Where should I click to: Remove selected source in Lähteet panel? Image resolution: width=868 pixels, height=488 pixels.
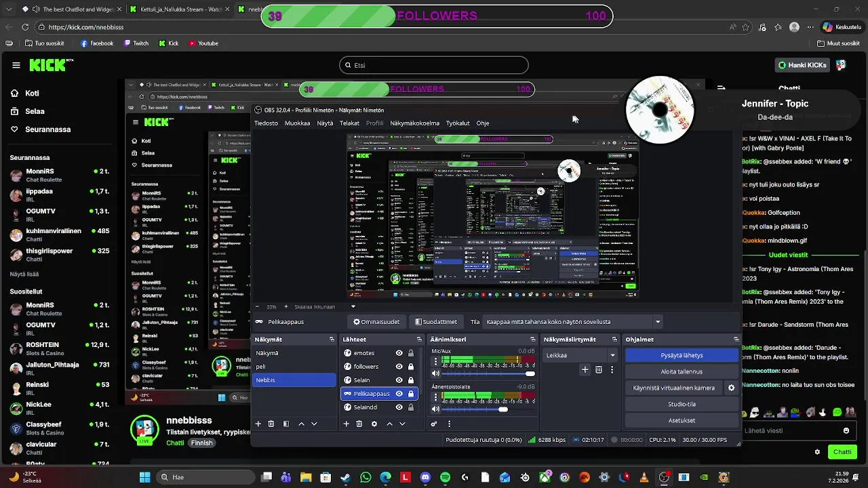tap(359, 424)
